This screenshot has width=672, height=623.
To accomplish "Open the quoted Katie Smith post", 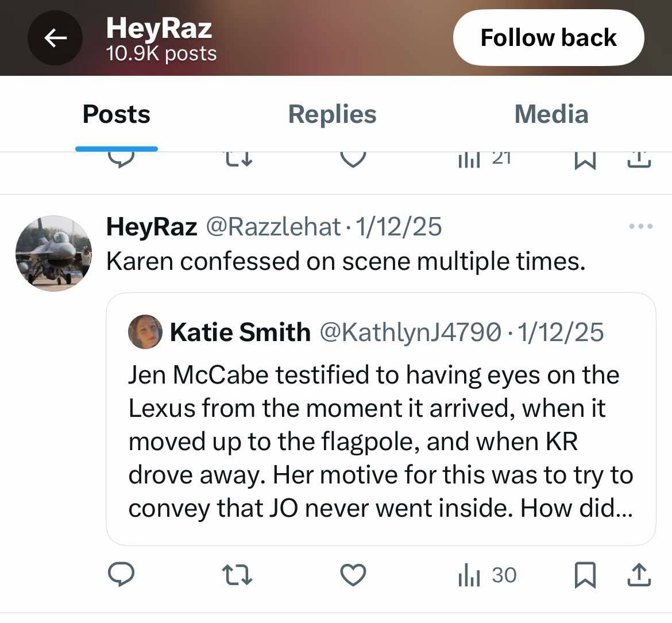I will 381,419.
